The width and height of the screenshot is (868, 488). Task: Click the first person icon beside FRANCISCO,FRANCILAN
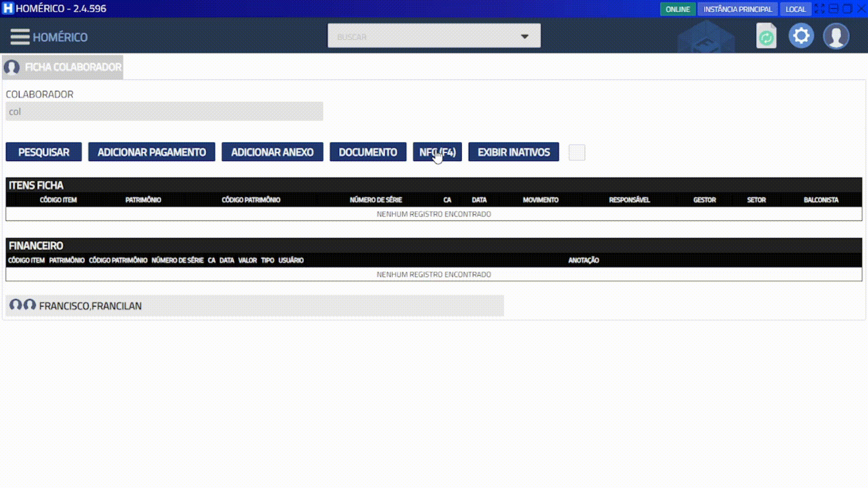[16, 305]
